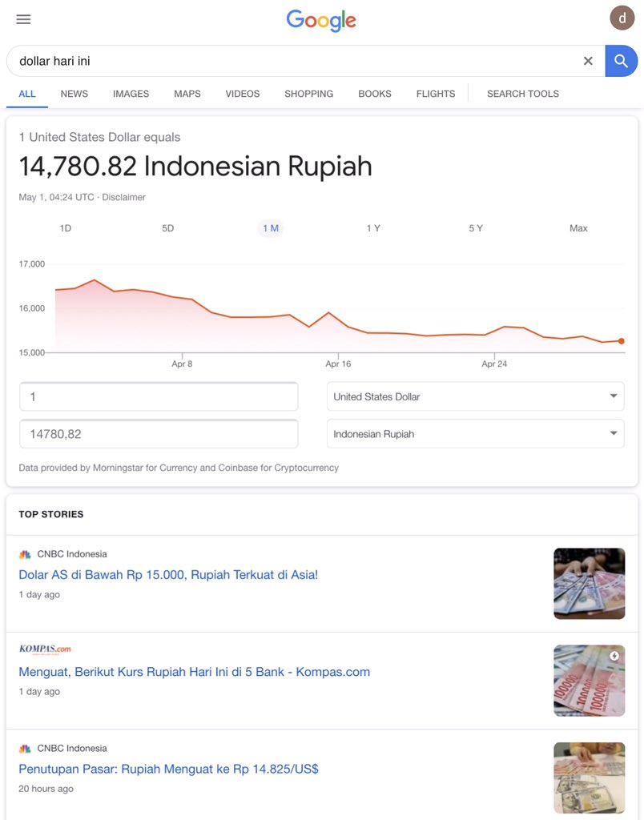Switch to the NEWS tab
This screenshot has width=644, height=820.
point(74,94)
